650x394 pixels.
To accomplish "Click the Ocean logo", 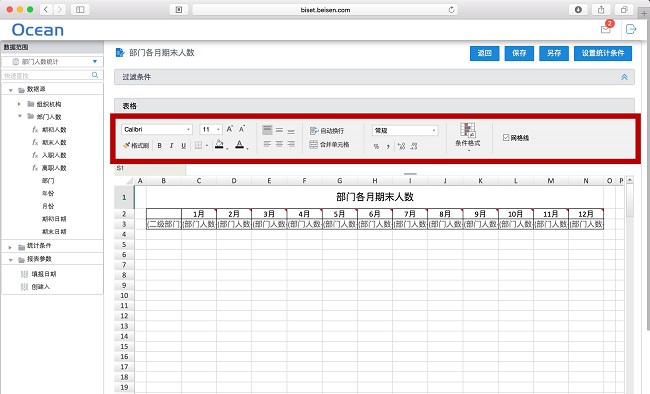I will (38, 30).
